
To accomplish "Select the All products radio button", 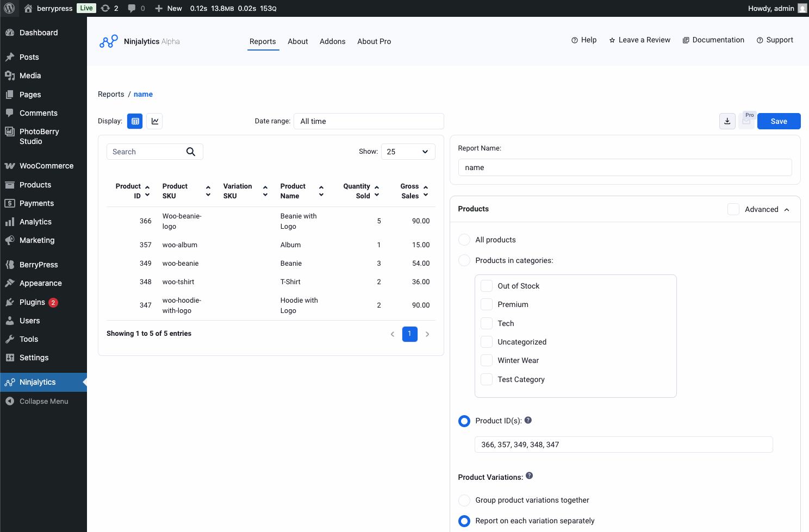I will [464, 239].
